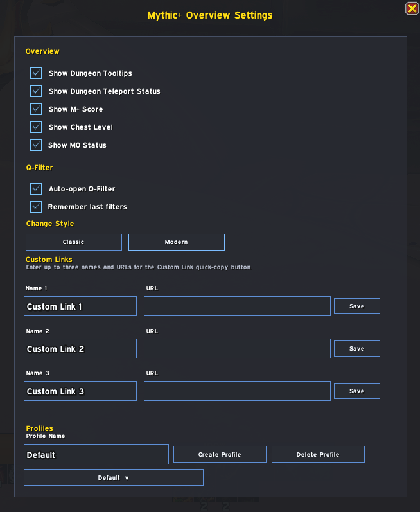420x512 pixels.
Task: Disable Show Dungeon Teleport Status
Action: [x=36, y=91]
